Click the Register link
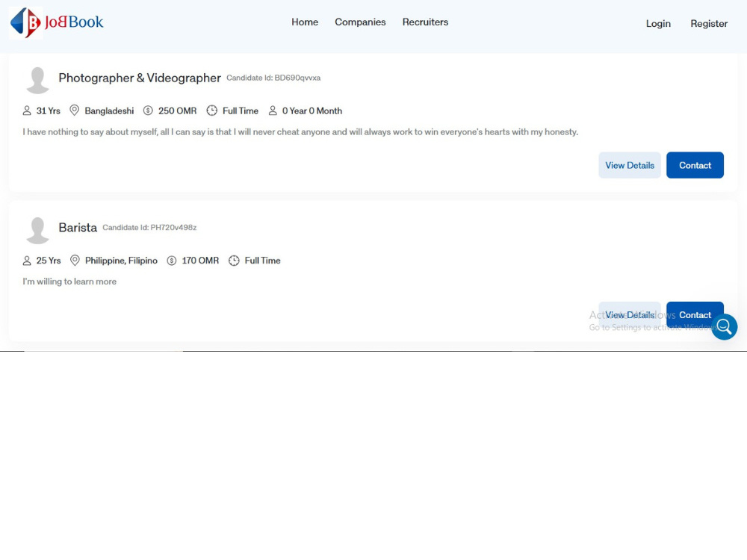The image size is (747, 560). (709, 23)
